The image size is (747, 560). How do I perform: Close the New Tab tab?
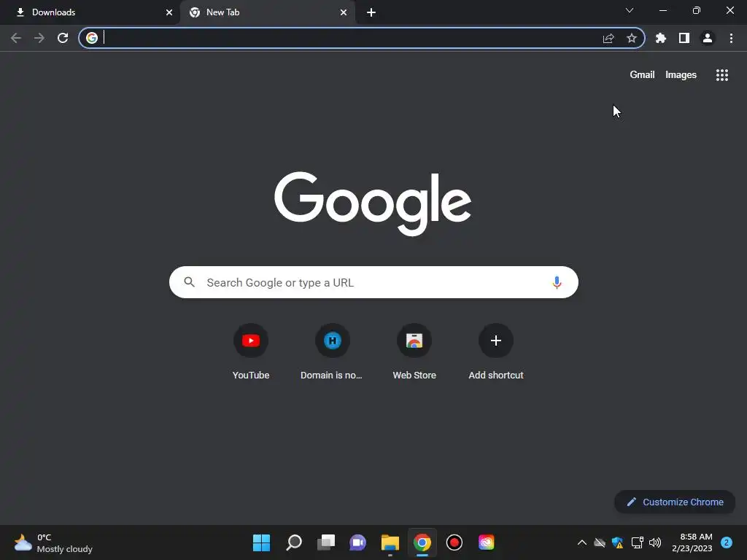pyautogui.click(x=344, y=12)
